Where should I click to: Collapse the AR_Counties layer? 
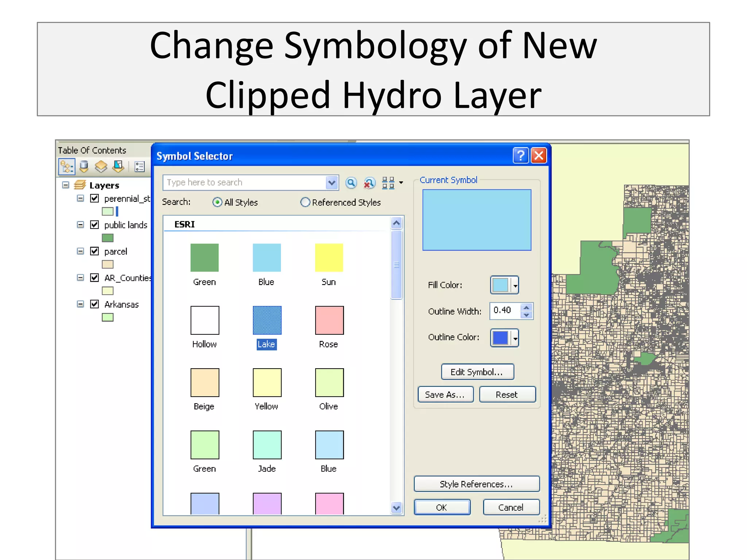coord(80,277)
